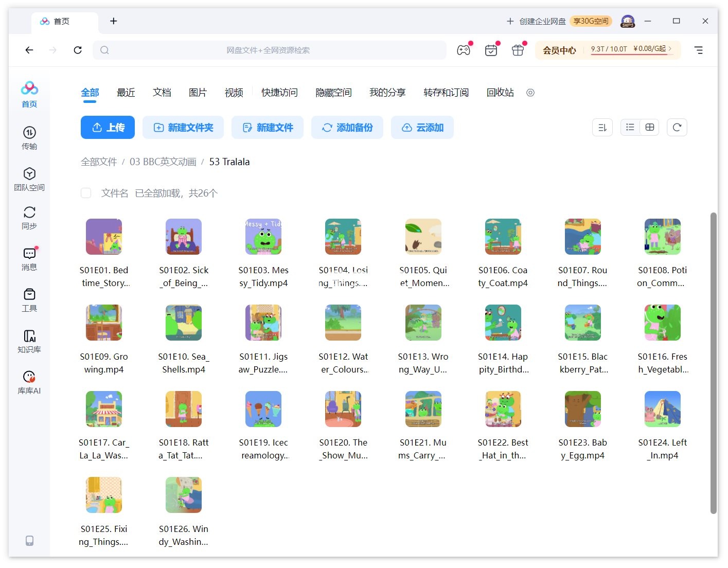Reload the page with refresh icon

pos(78,50)
